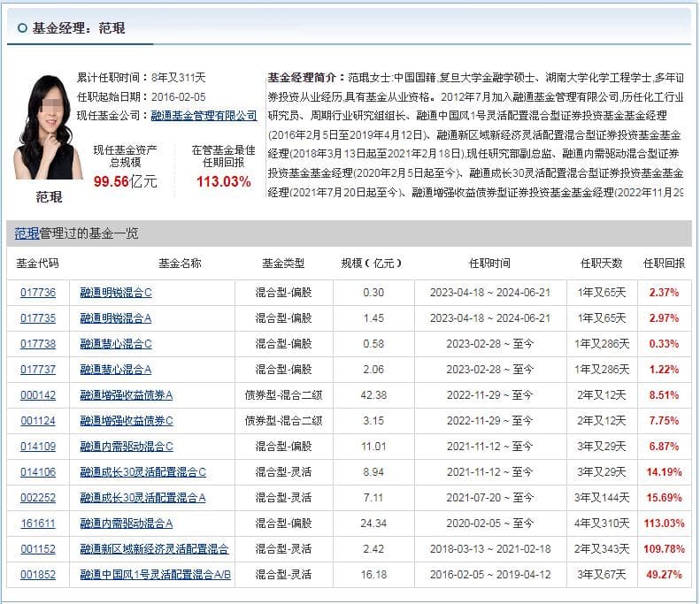Viewport: 700px width, 604px height.
Task: Click the 任职回报 column header
Action: pos(663,264)
